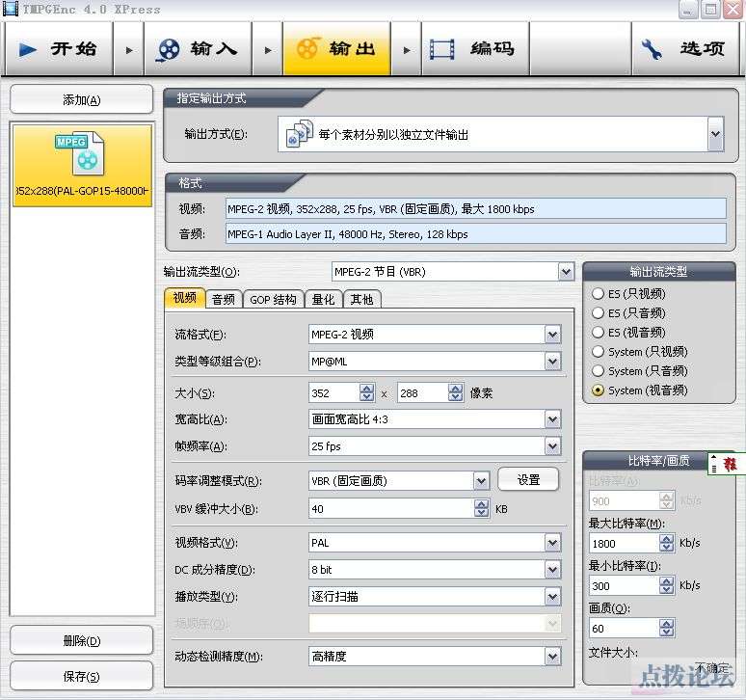This screenshot has width=746, height=700.
Task: Open the 动态检测精度 dropdown
Action: 552,657
